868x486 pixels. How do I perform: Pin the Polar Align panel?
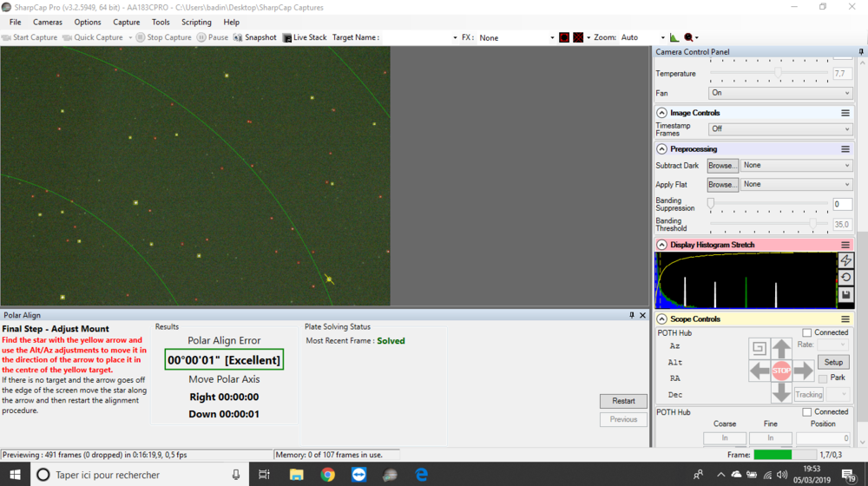click(632, 315)
